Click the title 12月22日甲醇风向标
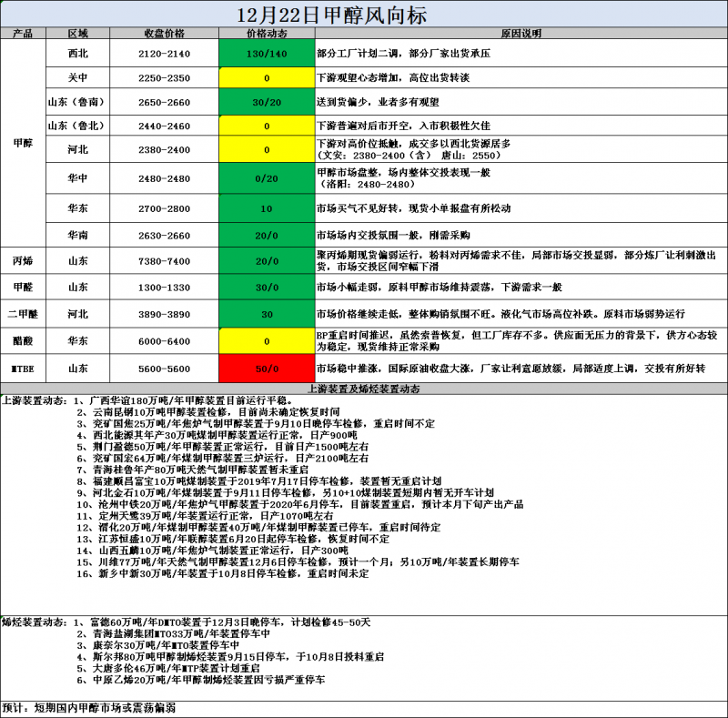The image size is (728, 718). 331,15
